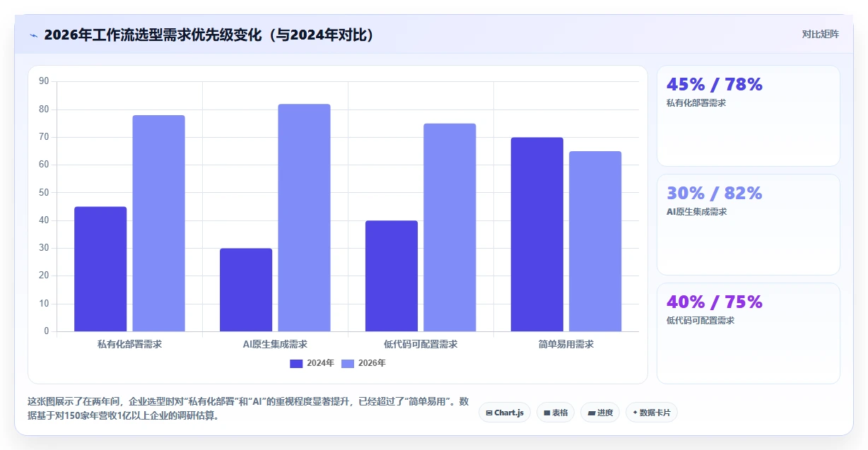Click the 2026 bar for 简单易用需求
Screen dimensions: 868x450
click(x=595, y=241)
